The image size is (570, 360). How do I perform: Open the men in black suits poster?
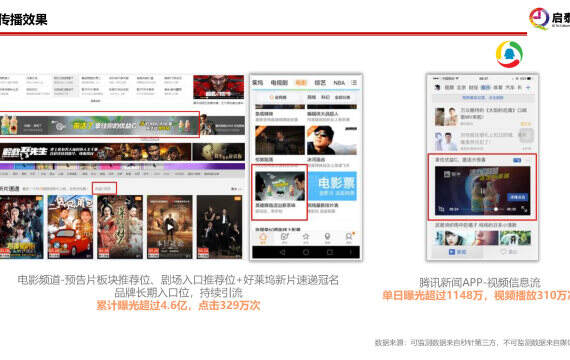pos(220,227)
